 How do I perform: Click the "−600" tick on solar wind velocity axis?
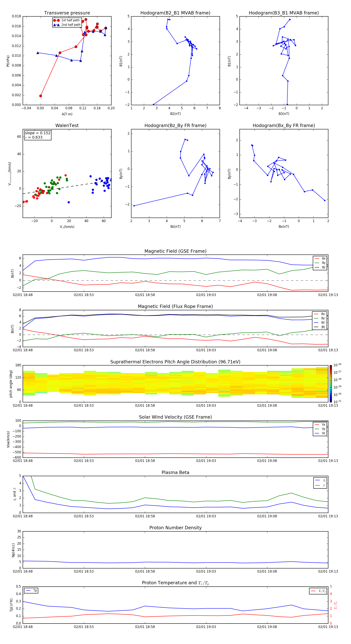[x=17, y=457]
